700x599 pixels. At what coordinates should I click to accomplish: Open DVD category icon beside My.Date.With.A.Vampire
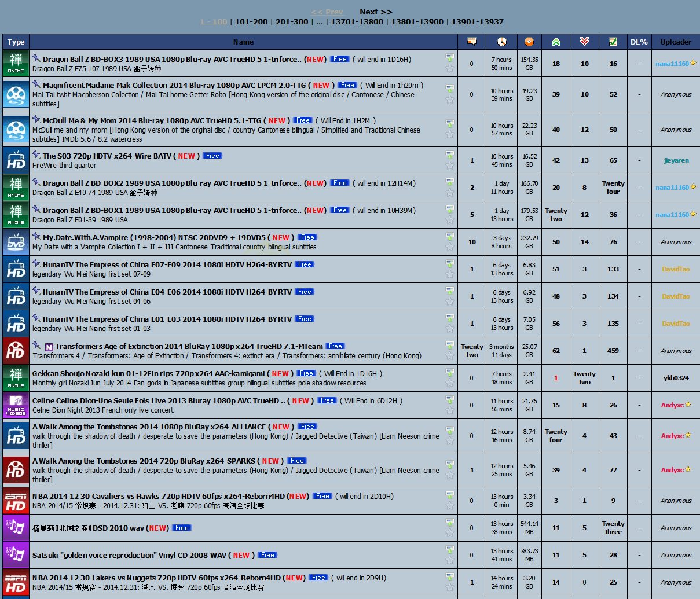(x=16, y=242)
